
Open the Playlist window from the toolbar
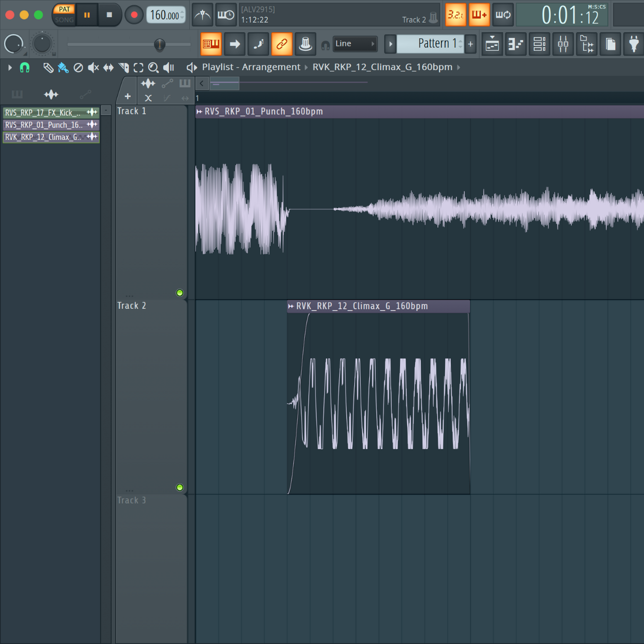pos(492,44)
